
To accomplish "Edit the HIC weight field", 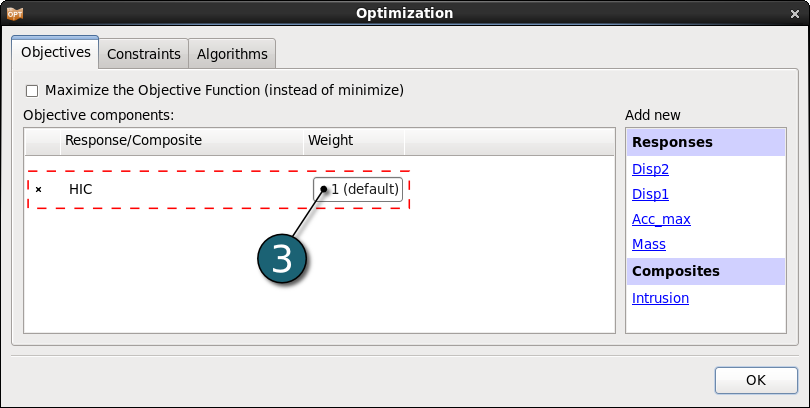I will pyautogui.click(x=357, y=189).
